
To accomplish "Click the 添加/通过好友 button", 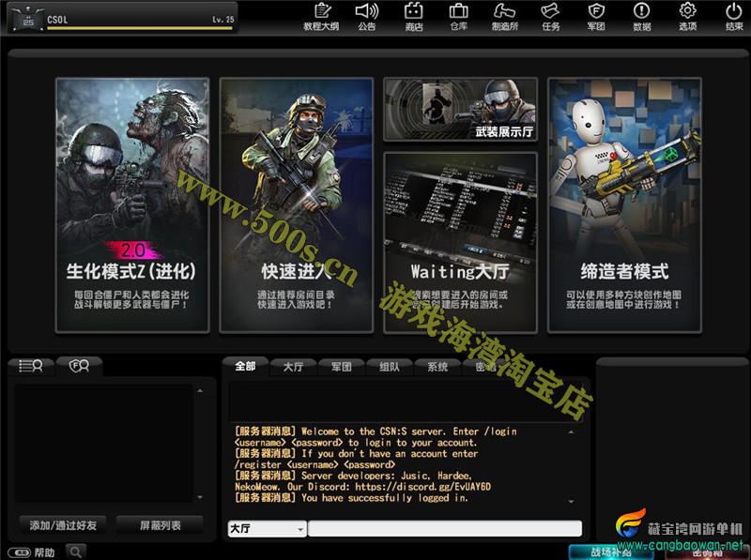I will 63,524.
